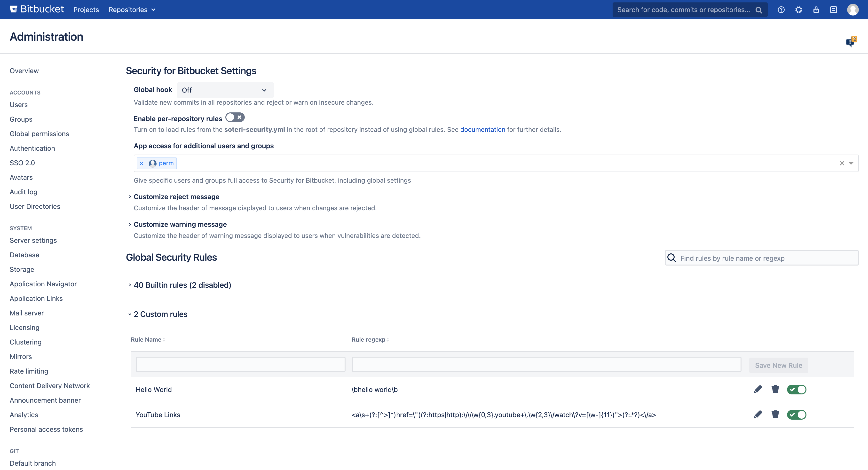Open the Repositories menu

click(132, 10)
